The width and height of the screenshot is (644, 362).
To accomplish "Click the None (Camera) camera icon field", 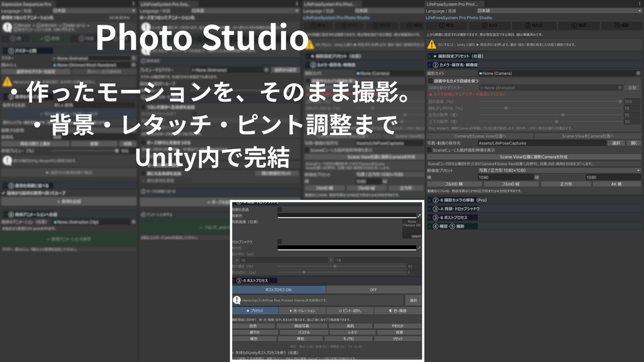I will (x=557, y=74).
